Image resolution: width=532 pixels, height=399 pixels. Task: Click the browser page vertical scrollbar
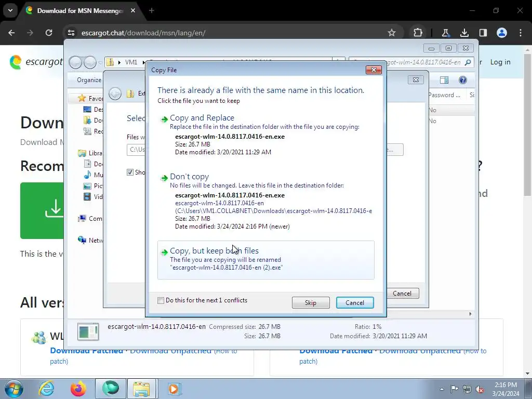point(527,124)
